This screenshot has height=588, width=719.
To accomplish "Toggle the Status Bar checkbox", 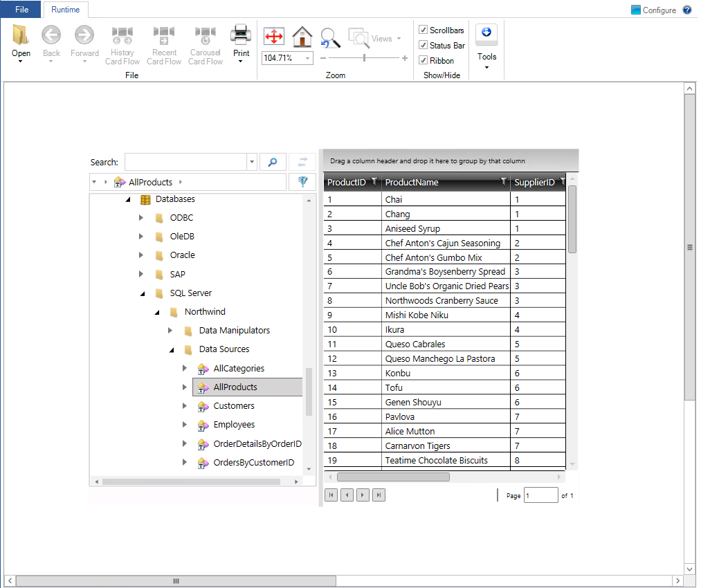I will click(x=424, y=45).
